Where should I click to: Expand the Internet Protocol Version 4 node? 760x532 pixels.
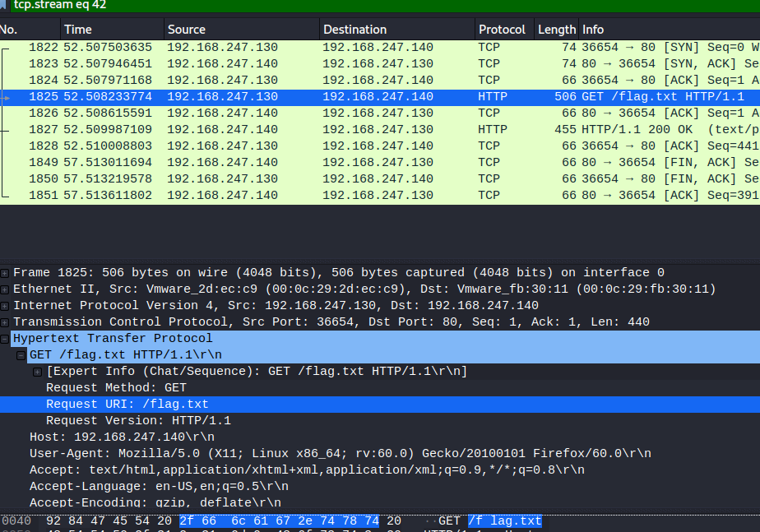(5, 306)
